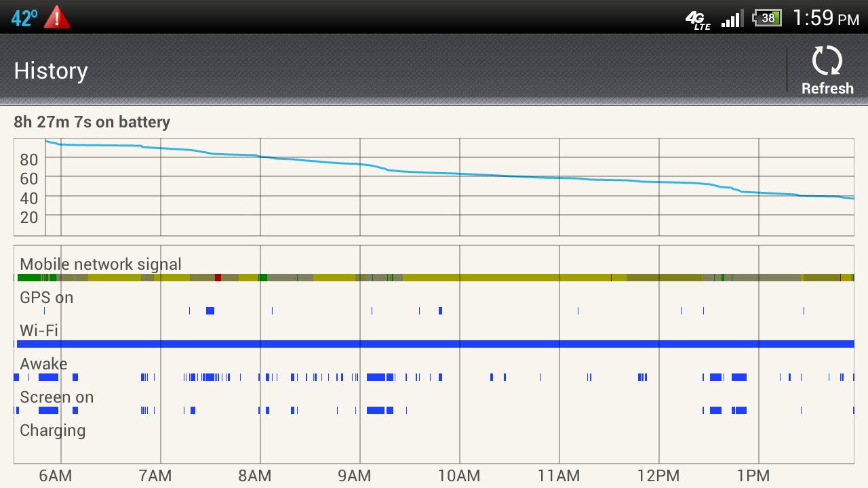The width and height of the screenshot is (868, 488).
Task: Select the GPS on row label
Action: 46,298
